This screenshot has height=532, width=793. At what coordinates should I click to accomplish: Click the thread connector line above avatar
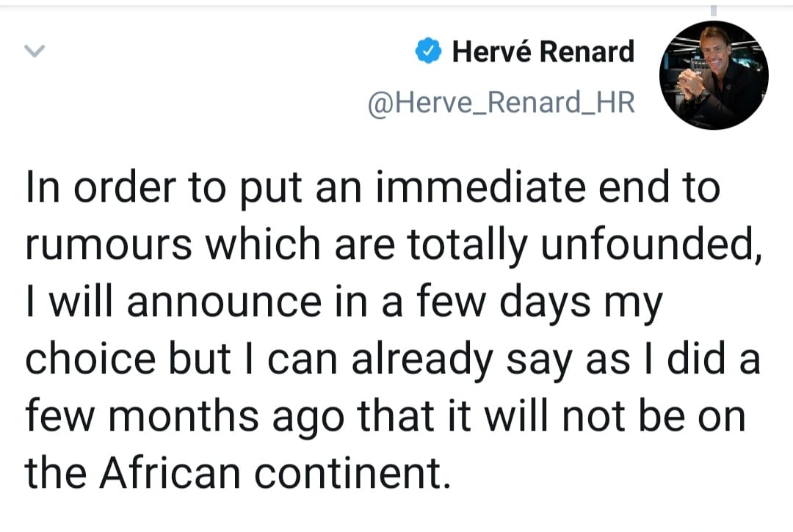(x=712, y=10)
